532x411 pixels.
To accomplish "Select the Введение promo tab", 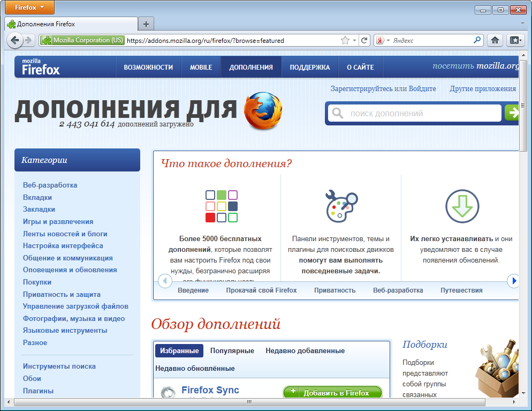I will pos(193,290).
